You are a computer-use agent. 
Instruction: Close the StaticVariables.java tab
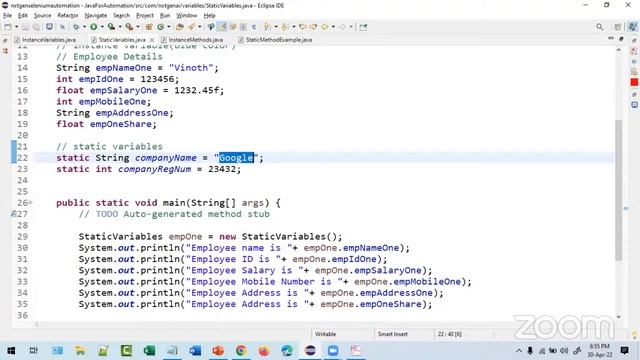(152, 40)
